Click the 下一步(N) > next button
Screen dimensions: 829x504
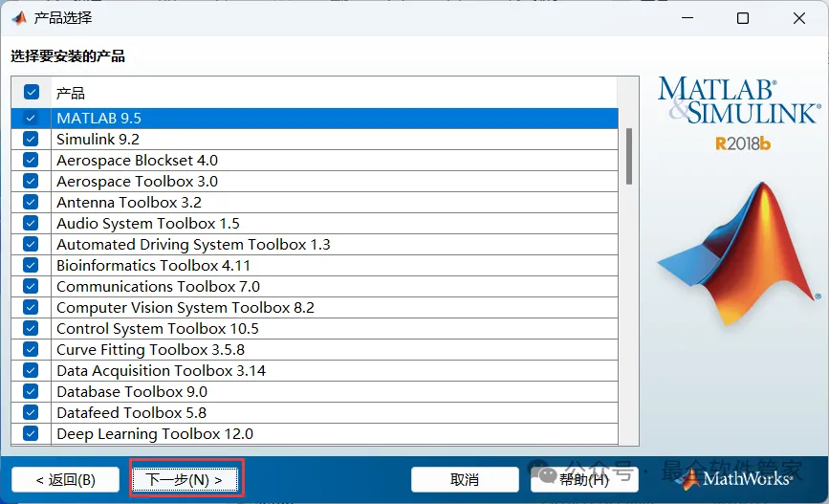tap(185, 480)
